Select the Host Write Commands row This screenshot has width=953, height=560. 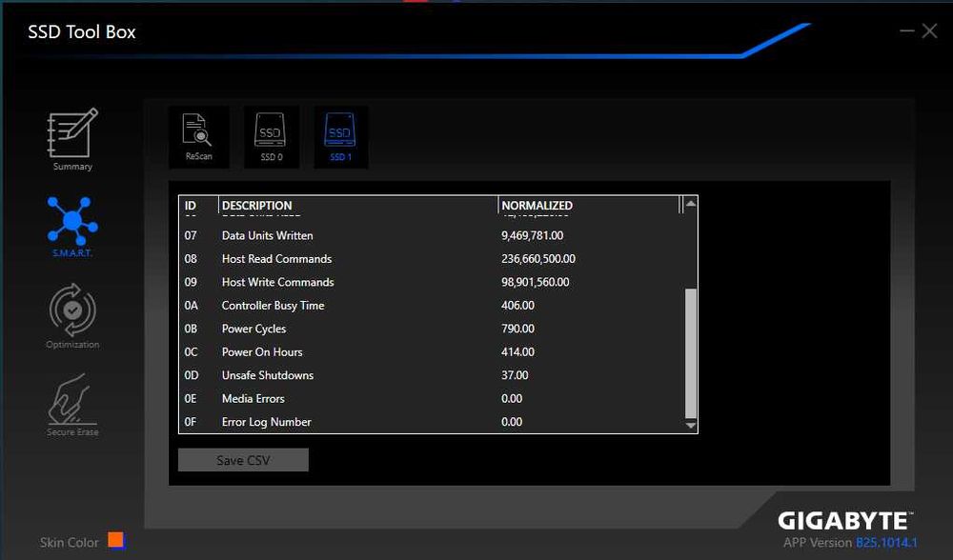(x=432, y=283)
